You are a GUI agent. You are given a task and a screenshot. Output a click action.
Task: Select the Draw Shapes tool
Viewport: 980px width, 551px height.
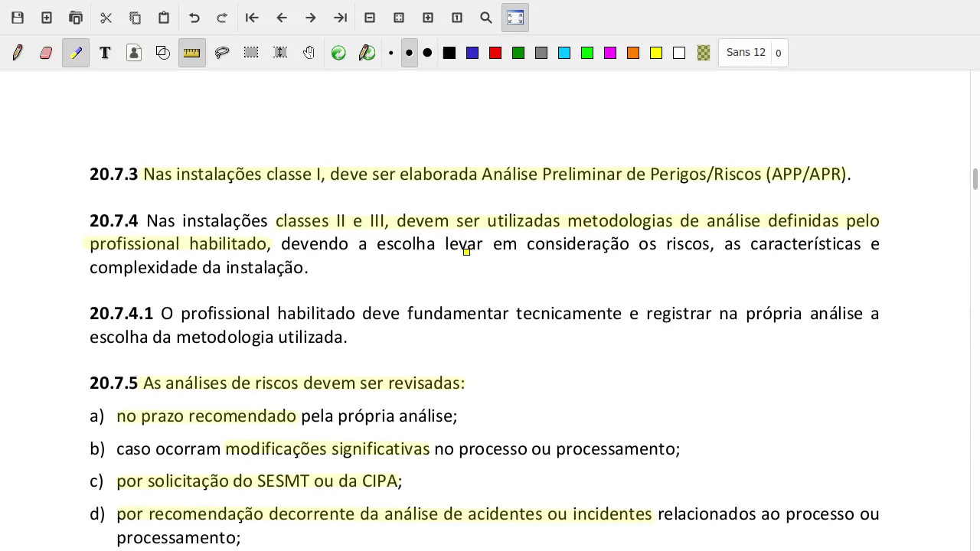click(163, 53)
